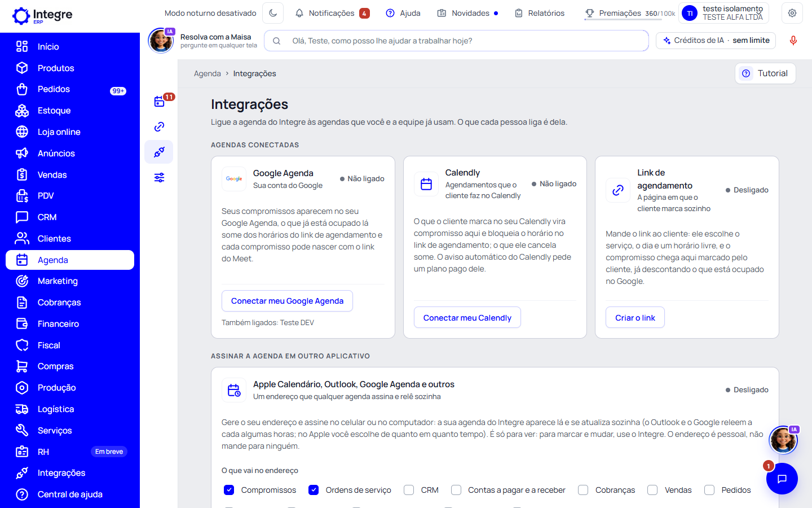Open Relatórios reports
This screenshot has height=508, width=812.
click(540, 13)
